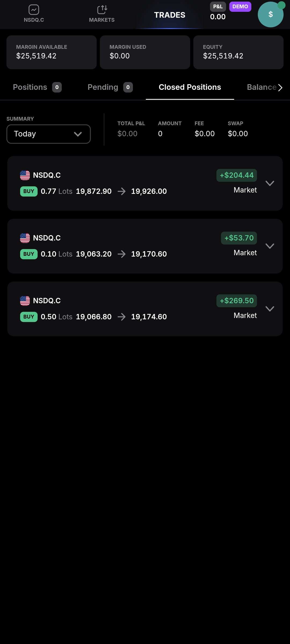Click US flag icon of +$204.44 trade
290x644 pixels.
pos(25,175)
